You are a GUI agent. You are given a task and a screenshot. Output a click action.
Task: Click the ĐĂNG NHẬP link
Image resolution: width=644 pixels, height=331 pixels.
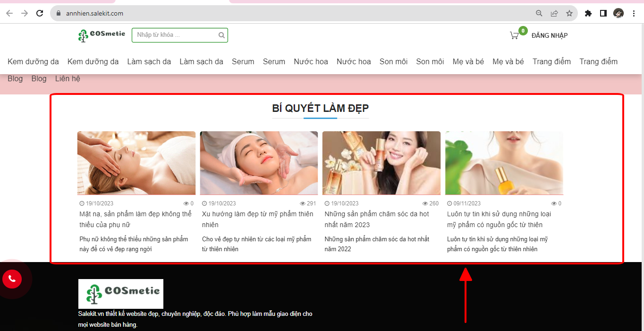point(550,35)
